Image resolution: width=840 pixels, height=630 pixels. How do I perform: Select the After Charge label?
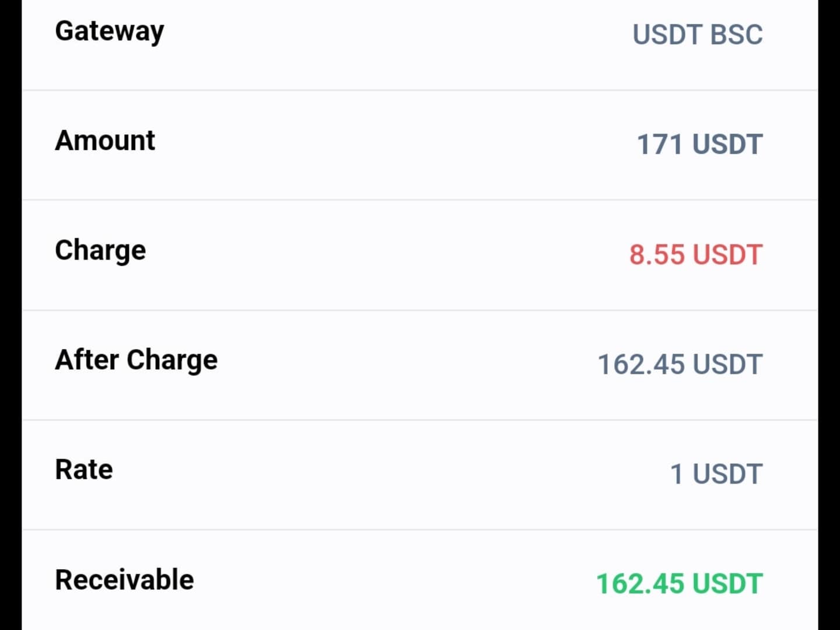(136, 360)
